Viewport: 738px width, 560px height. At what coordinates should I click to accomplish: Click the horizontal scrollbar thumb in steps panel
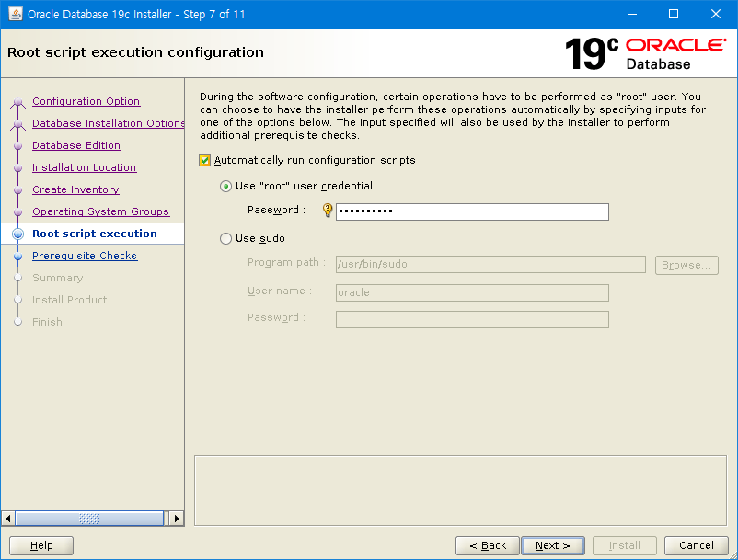90,519
